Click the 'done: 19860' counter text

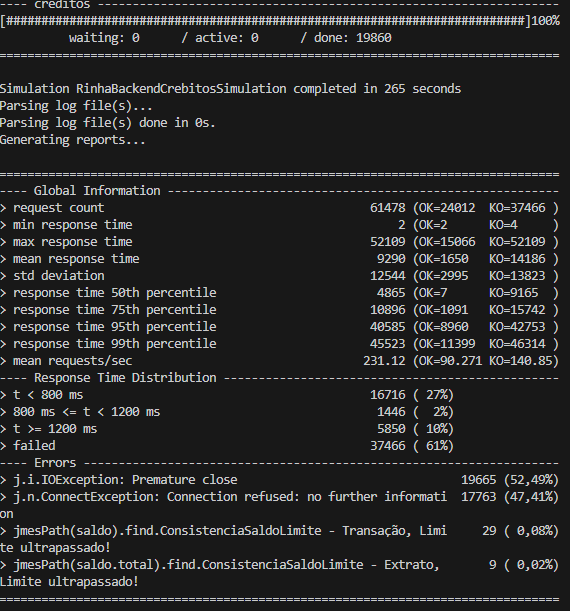[x=353, y=38]
